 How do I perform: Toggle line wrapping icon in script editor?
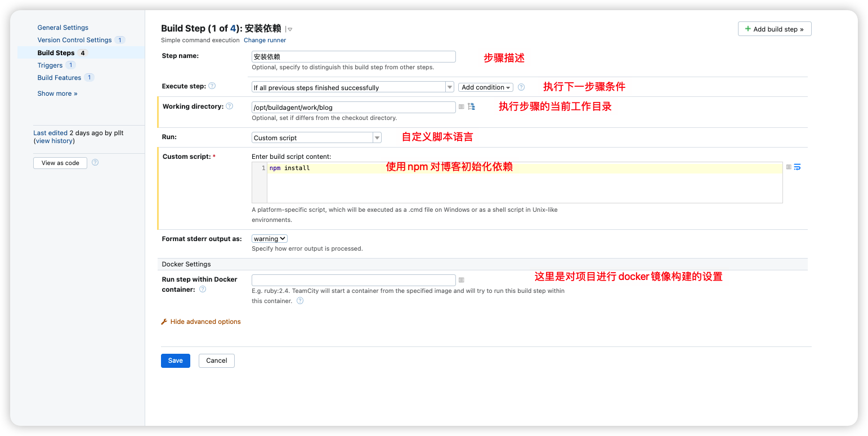coord(797,167)
